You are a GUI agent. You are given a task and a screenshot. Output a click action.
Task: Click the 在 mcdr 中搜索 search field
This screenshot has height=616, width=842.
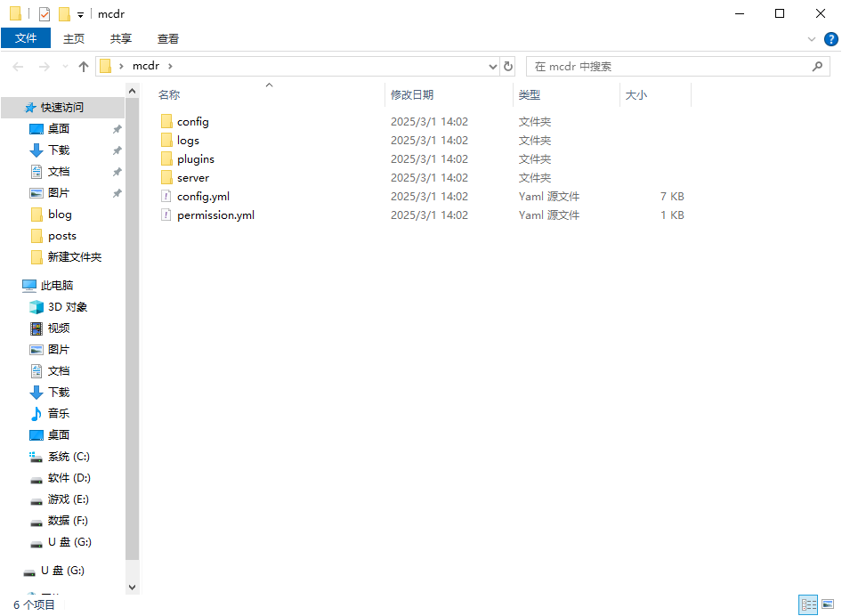click(x=668, y=67)
